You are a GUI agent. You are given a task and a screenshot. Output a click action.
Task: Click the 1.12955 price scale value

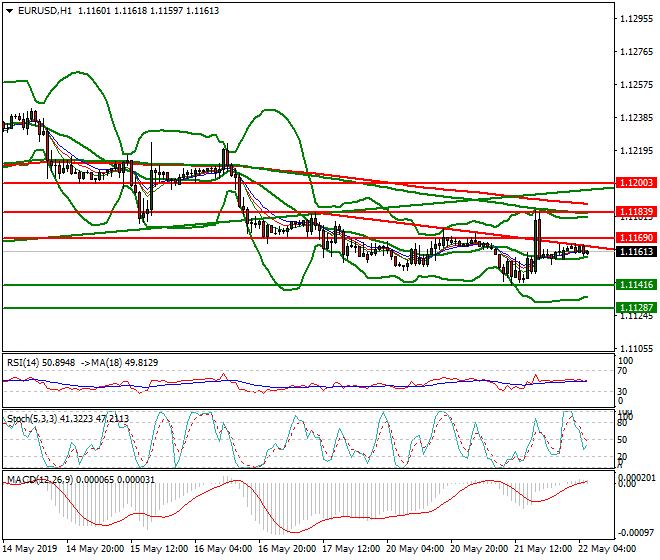tap(637, 19)
